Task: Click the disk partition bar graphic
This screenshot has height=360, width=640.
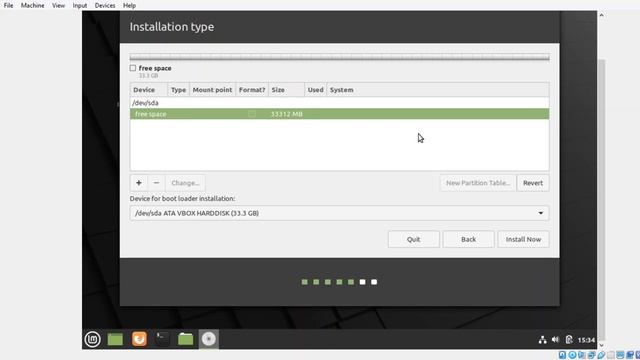Action: tap(339, 57)
